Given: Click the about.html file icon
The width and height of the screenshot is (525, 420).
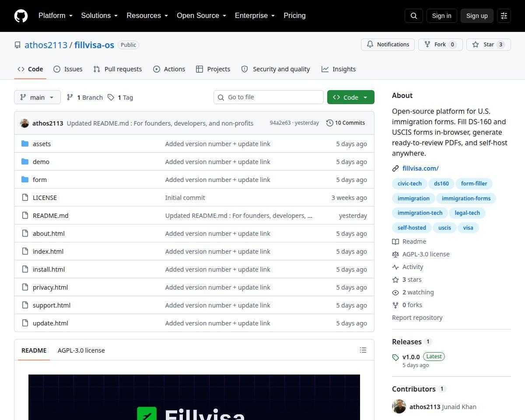Looking at the screenshot, I should click(x=25, y=233).
